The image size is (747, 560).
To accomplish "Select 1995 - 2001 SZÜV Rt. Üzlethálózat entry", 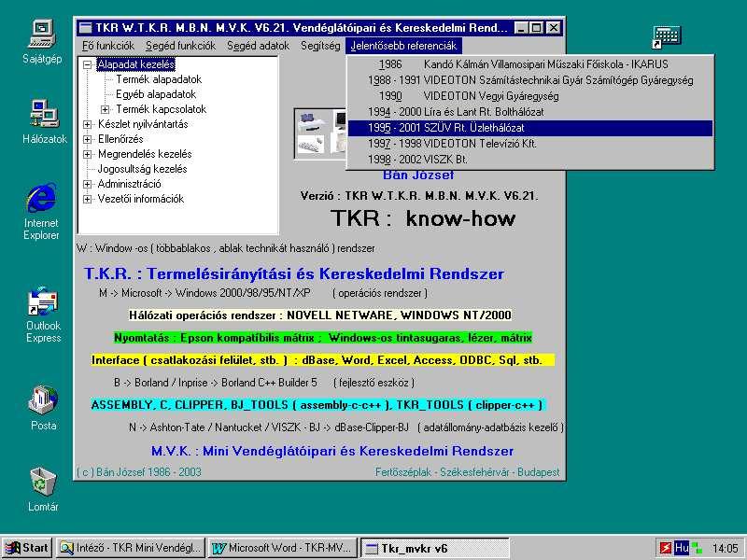I will (x=530, y=128).
